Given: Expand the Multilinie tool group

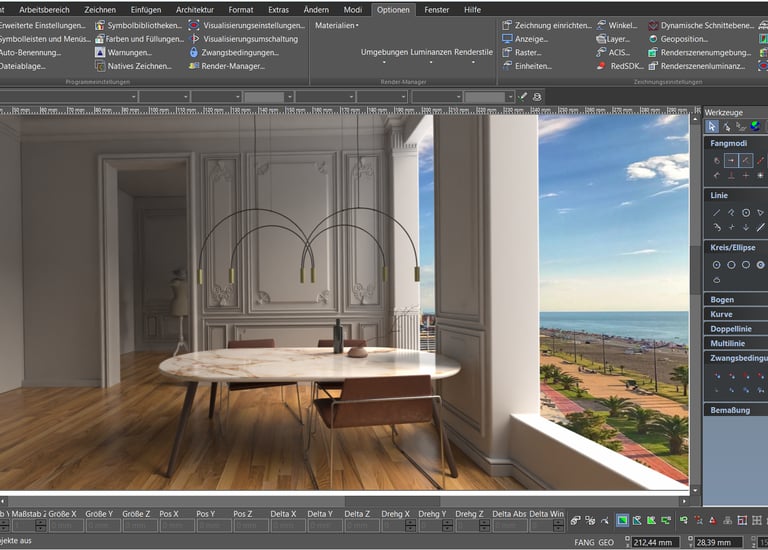Looking at the screenshot, I should [x=736, y=343].
